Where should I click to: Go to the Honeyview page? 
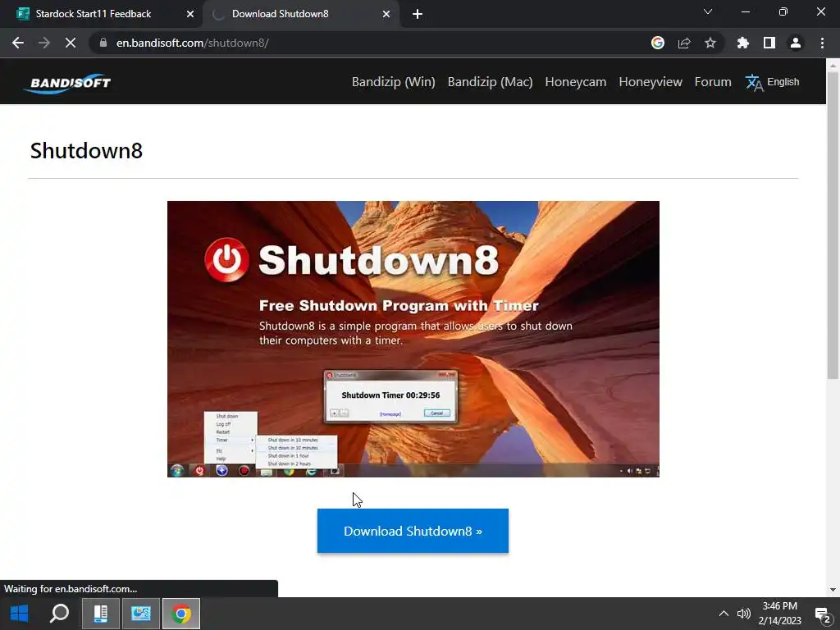(651, 82)
